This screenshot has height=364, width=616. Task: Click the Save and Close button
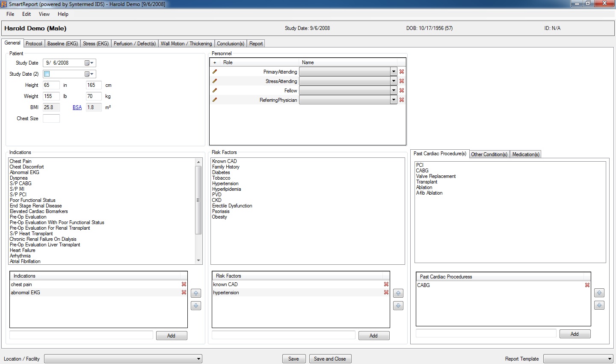[x=330, y=359]
